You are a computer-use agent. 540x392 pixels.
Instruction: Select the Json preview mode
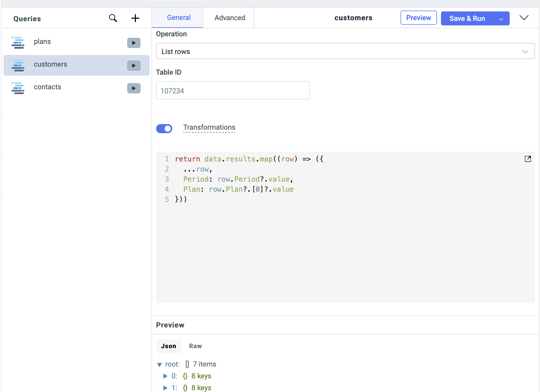[x=168, y=346]
